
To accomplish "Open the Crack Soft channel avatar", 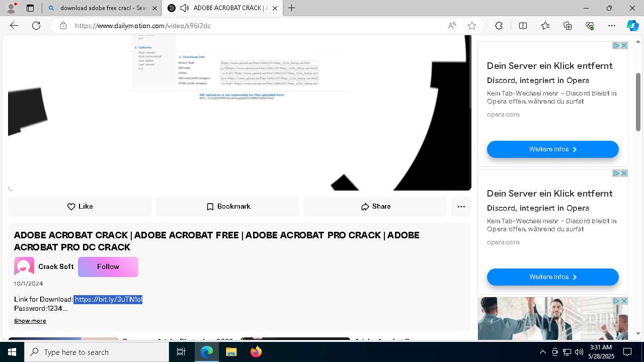I will 24,267.
